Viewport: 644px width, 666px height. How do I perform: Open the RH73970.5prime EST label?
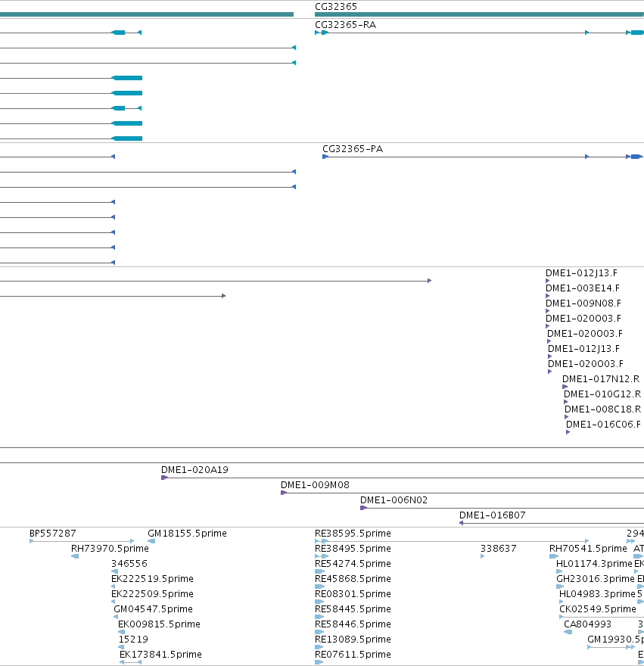point(110,549)
